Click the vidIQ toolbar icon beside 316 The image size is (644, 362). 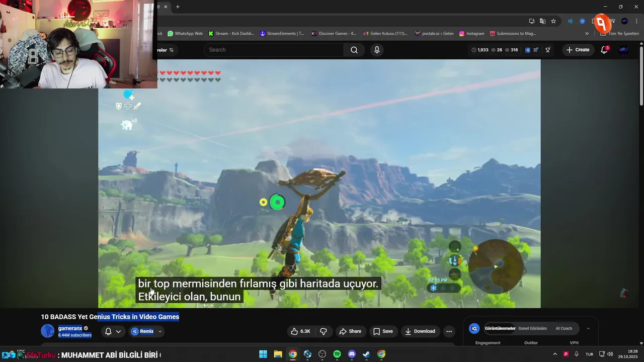tap(528, 50)
